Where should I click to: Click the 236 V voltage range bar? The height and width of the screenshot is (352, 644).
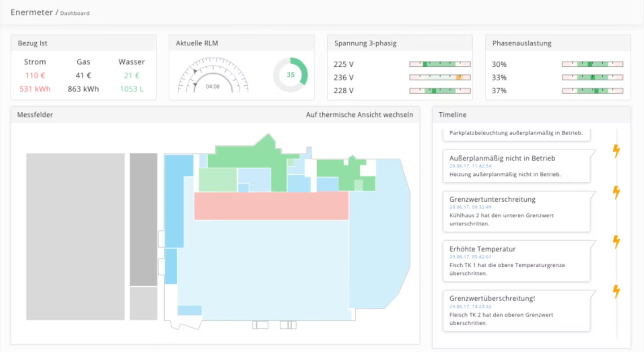(x=440, y=78)
